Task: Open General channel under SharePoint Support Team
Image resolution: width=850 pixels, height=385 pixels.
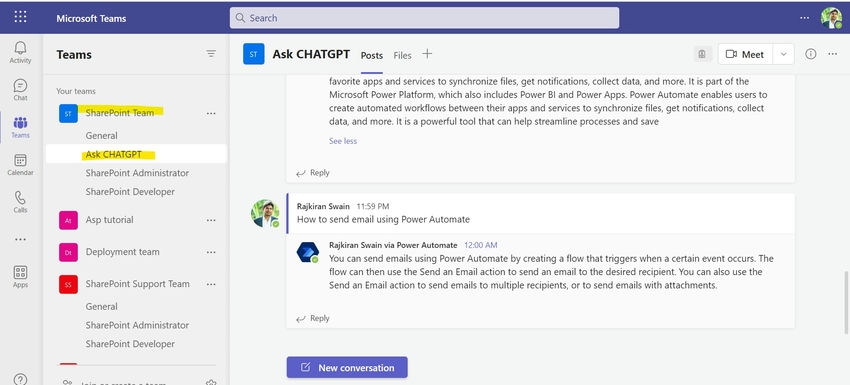Action: [101, 306]
